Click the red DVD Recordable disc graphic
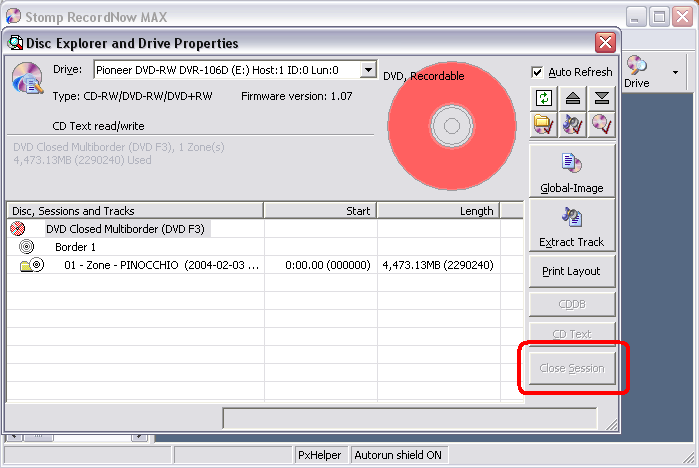The image size is (699, 468). coord(452,126)
